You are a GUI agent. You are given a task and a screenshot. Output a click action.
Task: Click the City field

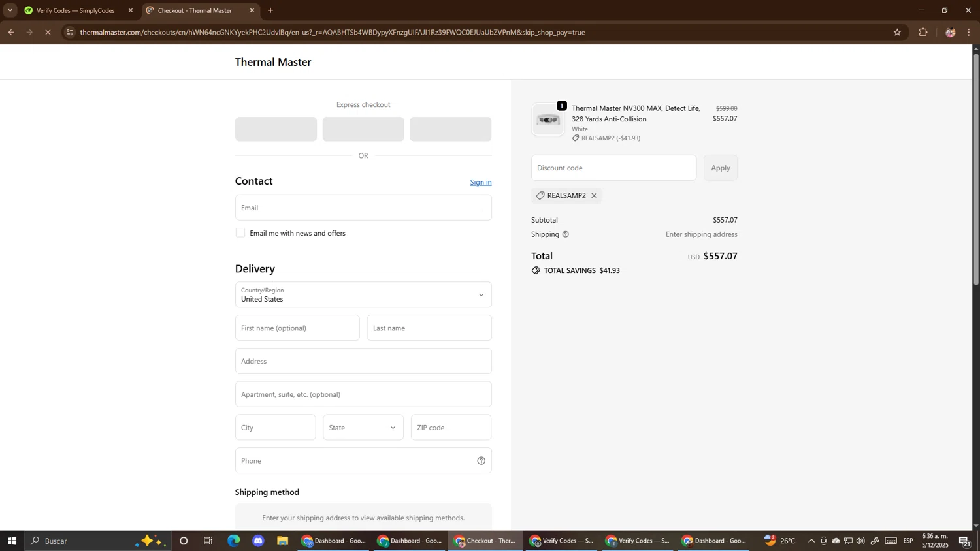click(x=275, y=428)
